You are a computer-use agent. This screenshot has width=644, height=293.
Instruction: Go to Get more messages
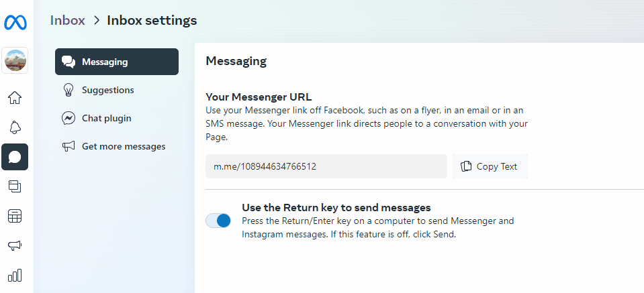click(123, 146)
